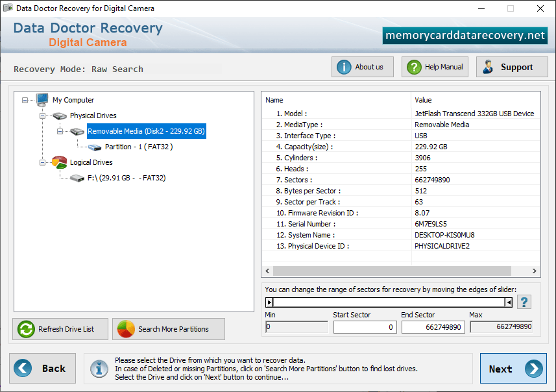Image resolution: width=556 pixels, height=392 pixels.
Task: Click the Start Sector input field
Action: [x=365, y=327]
